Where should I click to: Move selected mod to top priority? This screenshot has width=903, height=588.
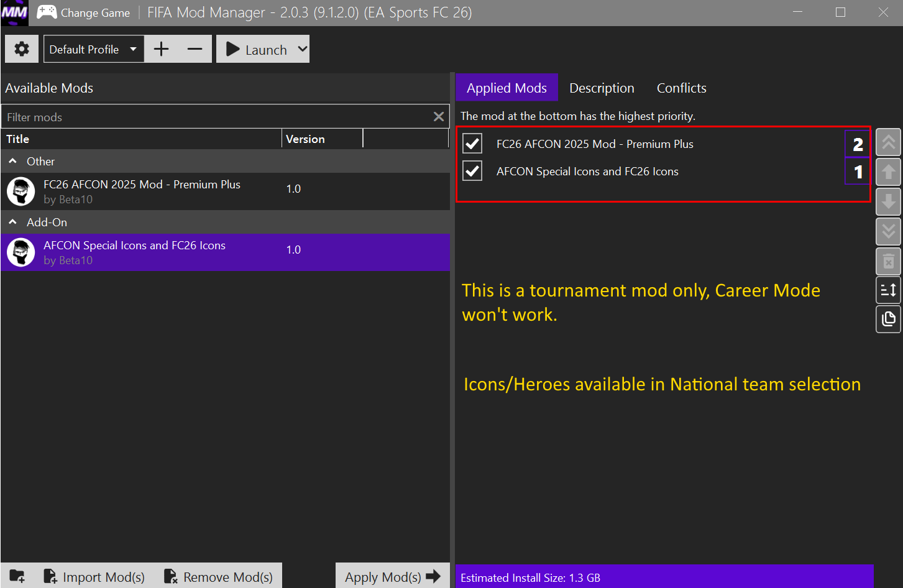click(x=888, y=143)
